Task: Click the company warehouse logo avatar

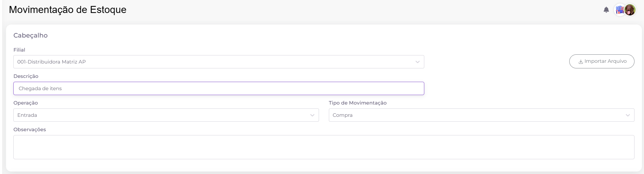Action: pyautogui.click(x=620, y=10)
